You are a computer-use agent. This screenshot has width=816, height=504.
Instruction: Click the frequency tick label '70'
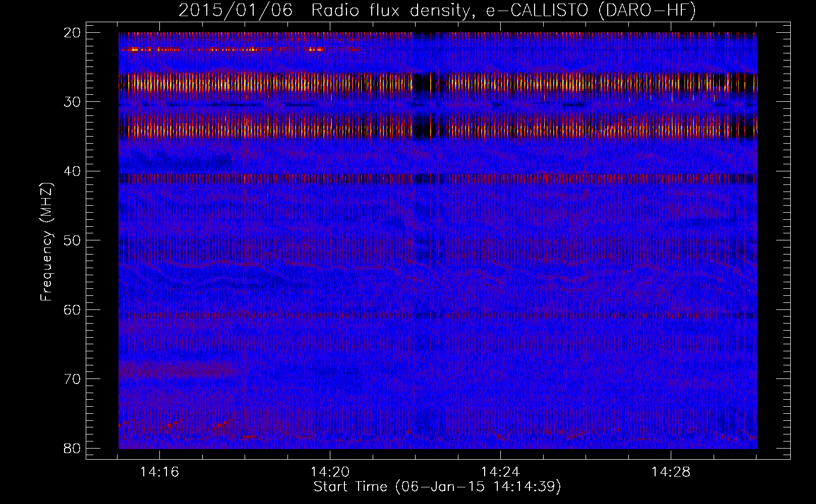[x=73, y=379]
